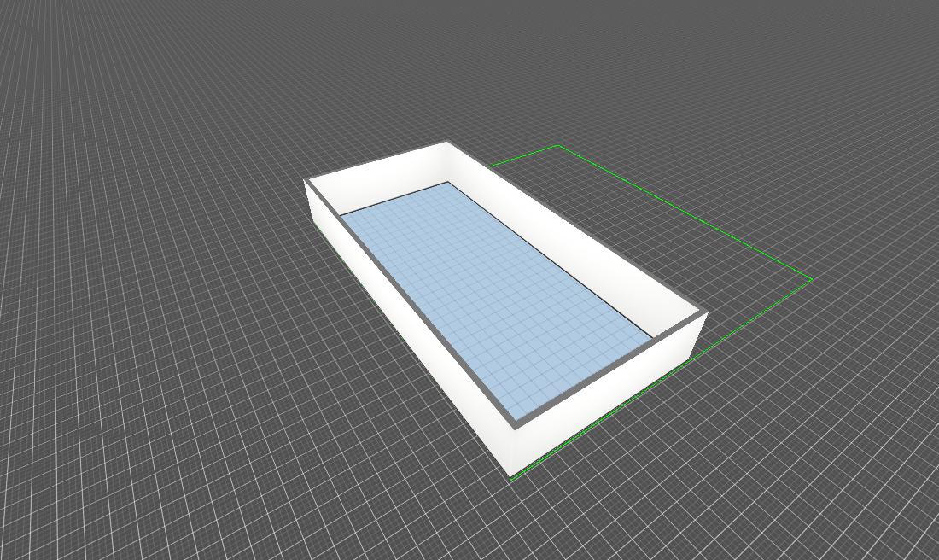
Task: Click the leftmost top corner of the room walls
Action: [x=306, y=180]
